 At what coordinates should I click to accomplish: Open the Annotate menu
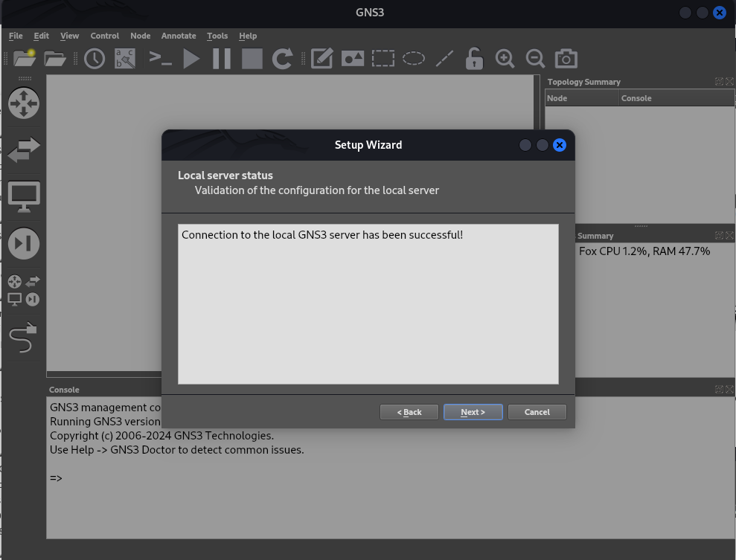click(179, 36)
